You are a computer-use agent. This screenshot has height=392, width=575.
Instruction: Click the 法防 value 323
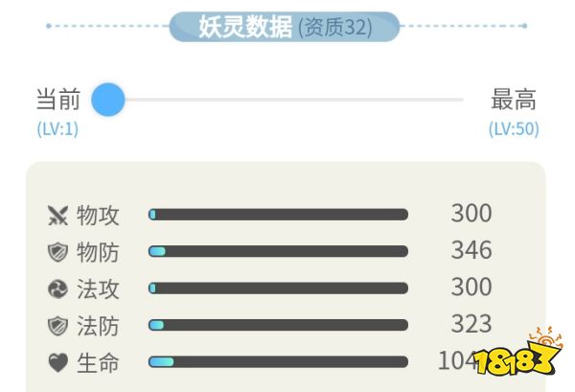pyautogui.click(x=471, y=324)
